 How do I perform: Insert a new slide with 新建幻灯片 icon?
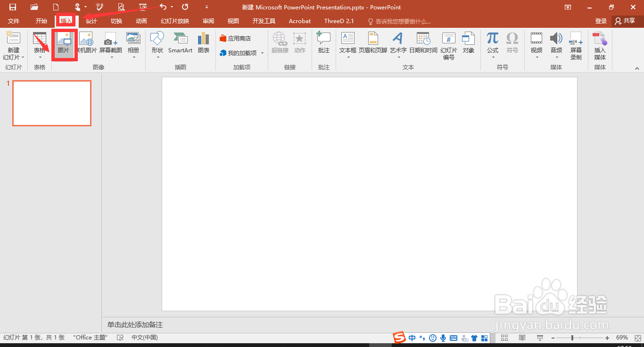(13, 38)
